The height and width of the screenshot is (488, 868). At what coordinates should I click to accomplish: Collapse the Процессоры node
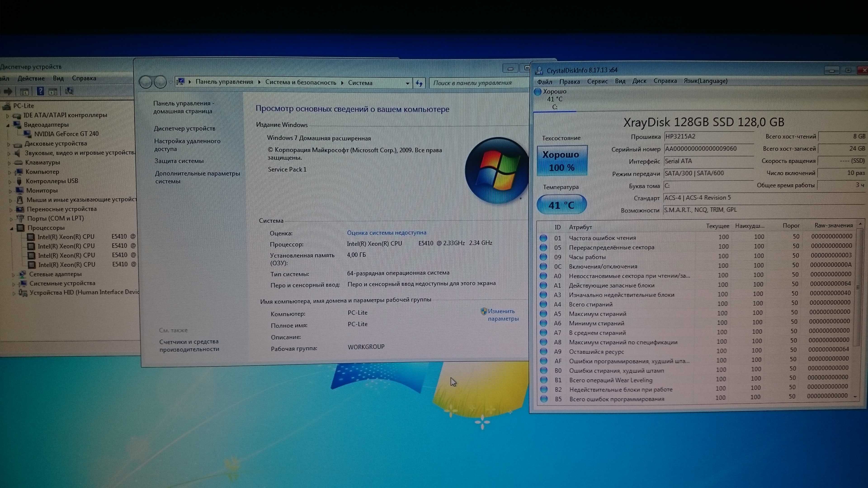click(x=12, y=228)
